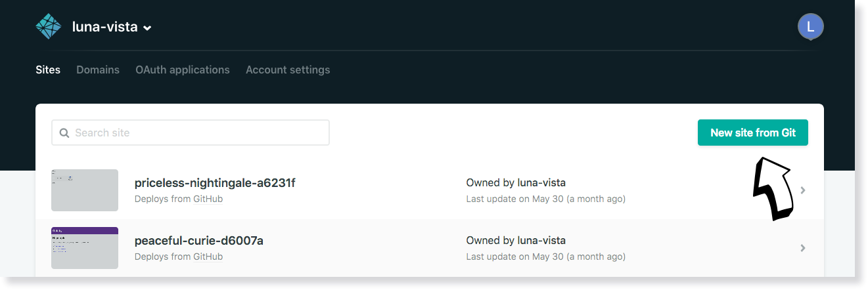Viewport: 868px width, 290px height.
Task: Follow the GitHub link under peaceful-curie-d6007a
Action: click(208, 257)
